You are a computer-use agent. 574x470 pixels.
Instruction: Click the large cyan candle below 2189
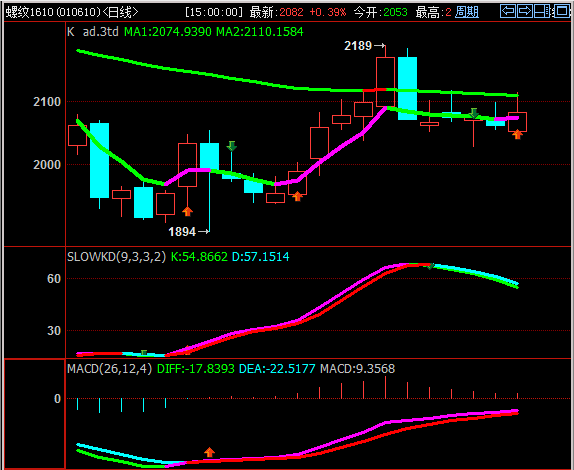click(x=407, y=88)
